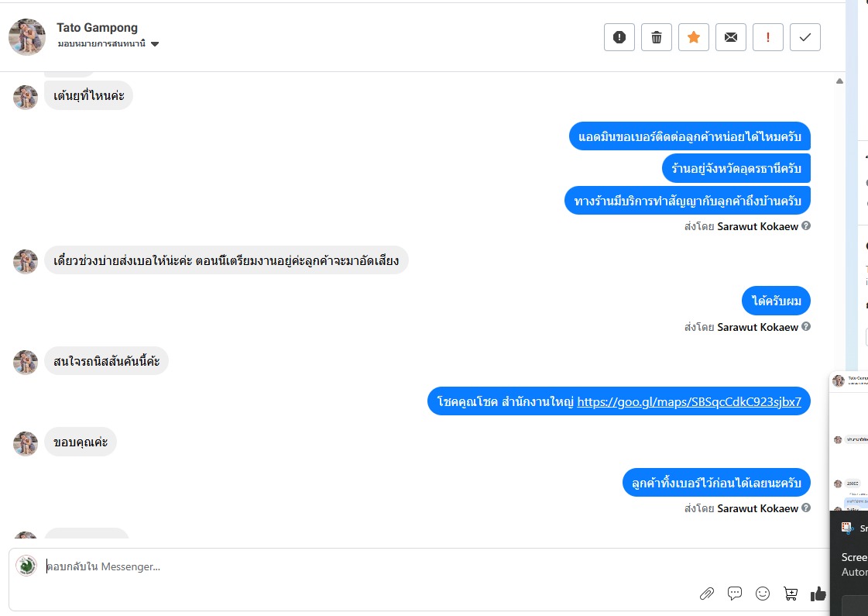
Task: Open Tato Gampong's header profile picture
Action: (27, 37)
